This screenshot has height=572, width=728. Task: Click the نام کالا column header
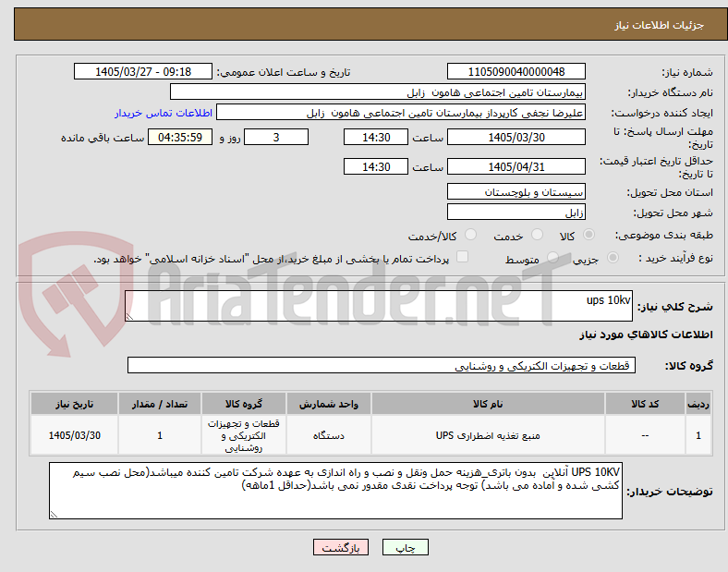488,404
